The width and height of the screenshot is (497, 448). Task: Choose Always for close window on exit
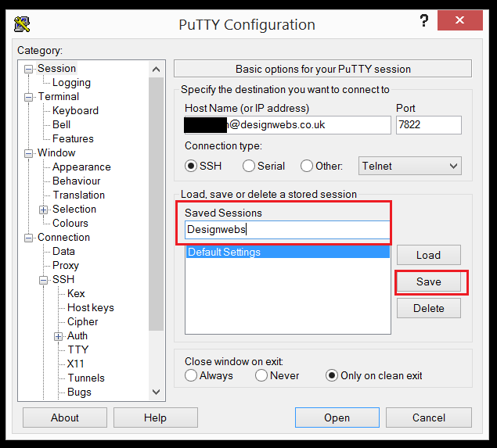point(192,375)
